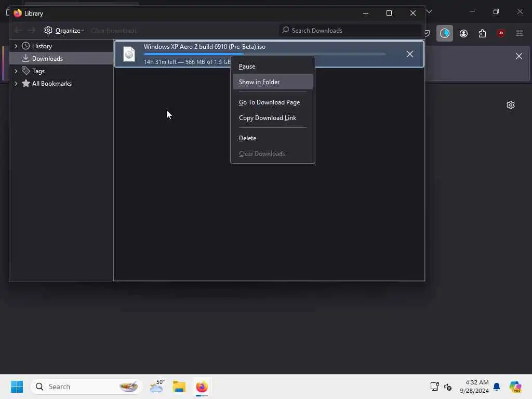Screen dimensions: 532x399
Task: Click the iso file icon
Action: point(129,54)
